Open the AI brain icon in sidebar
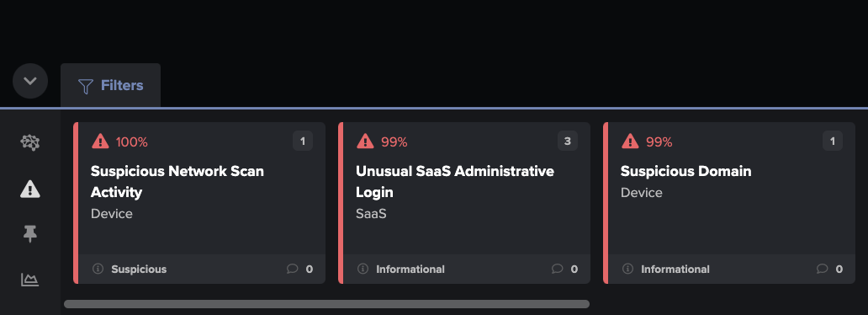The width and height of the screenshot is (868, 315). click(x=30, y=143)
